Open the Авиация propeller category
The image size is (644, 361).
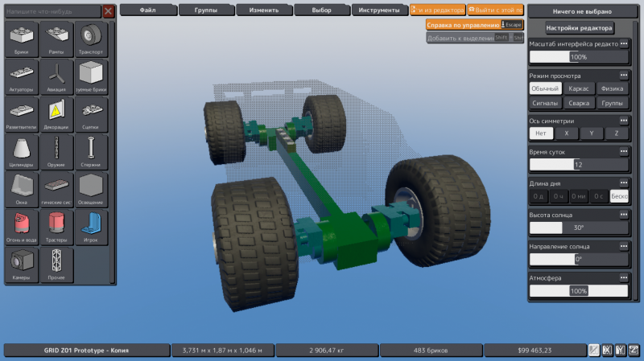pos(56,77)
